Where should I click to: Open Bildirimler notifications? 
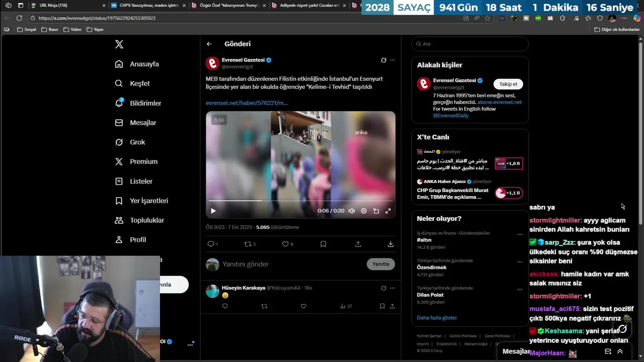tap(138, 103)
